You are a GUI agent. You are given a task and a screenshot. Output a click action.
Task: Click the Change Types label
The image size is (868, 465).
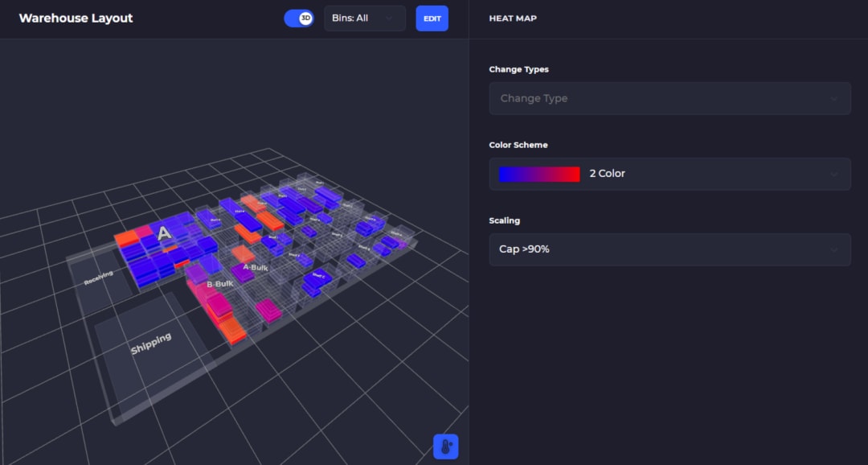pos(518,69)
